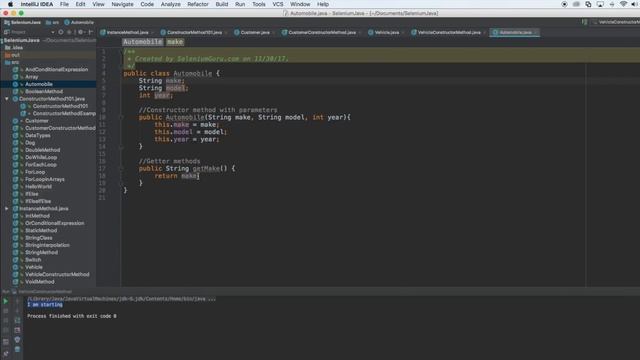Switch to CustomerConstructorMethod.java tab
This screenshot has height=360, width=640.
pos(322,32)
